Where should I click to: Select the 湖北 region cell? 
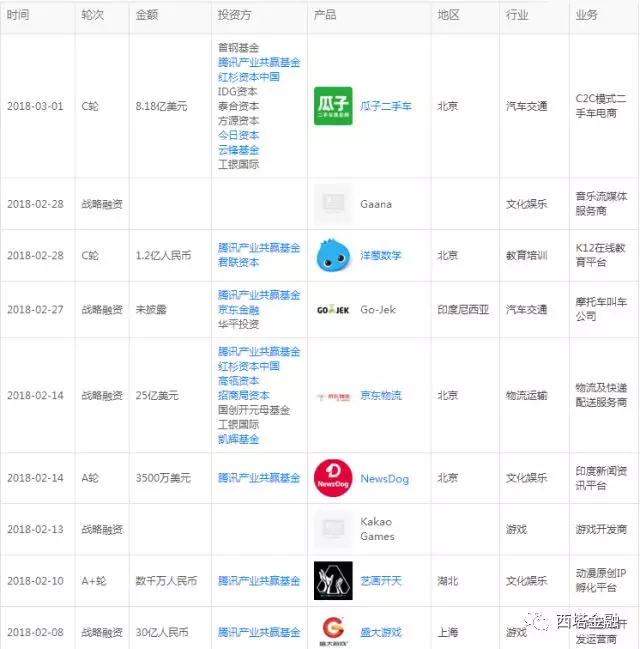tap(448, 581)
